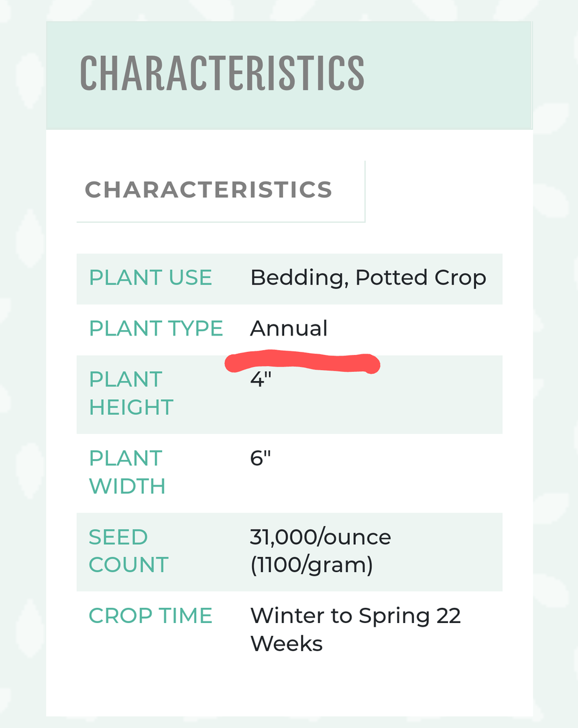The height and width of the screenshot is (728, 578).
Task: Click the CHARACTERISTICS tab label
Action: (x=208, y=190)
